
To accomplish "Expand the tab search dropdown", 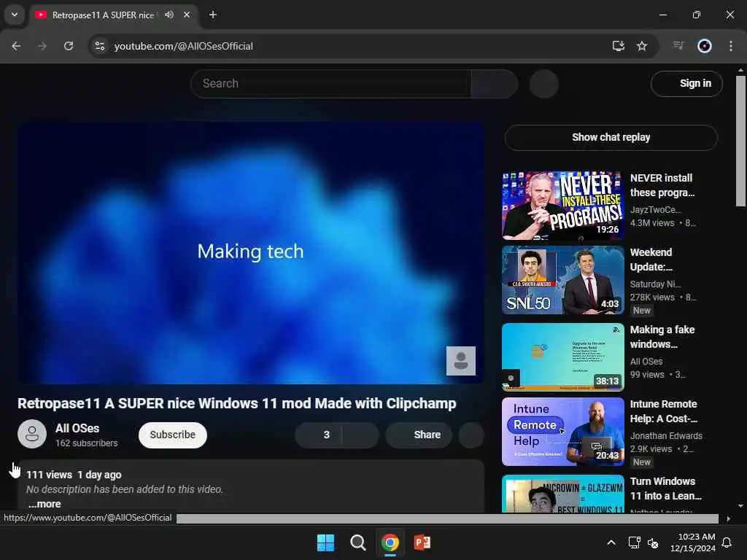I will point(15,15).
